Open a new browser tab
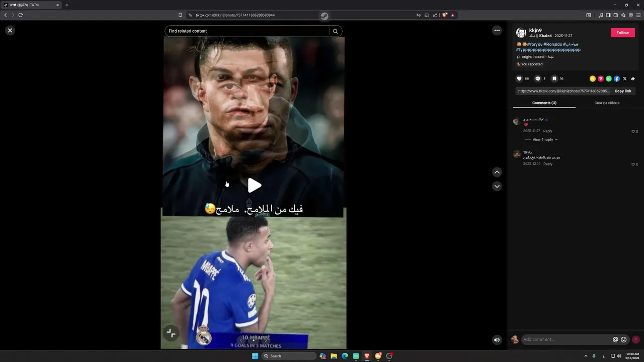644x362 pixels. tap(66, 5)
